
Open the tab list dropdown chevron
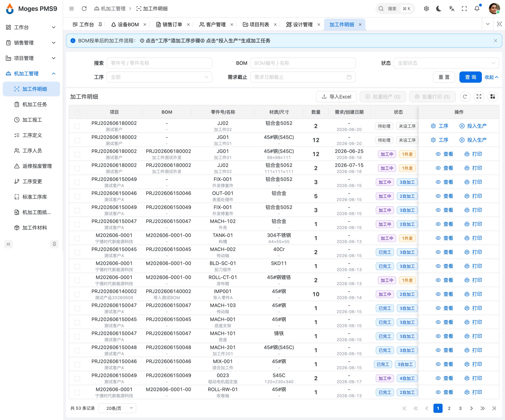[x=488, y=24]
